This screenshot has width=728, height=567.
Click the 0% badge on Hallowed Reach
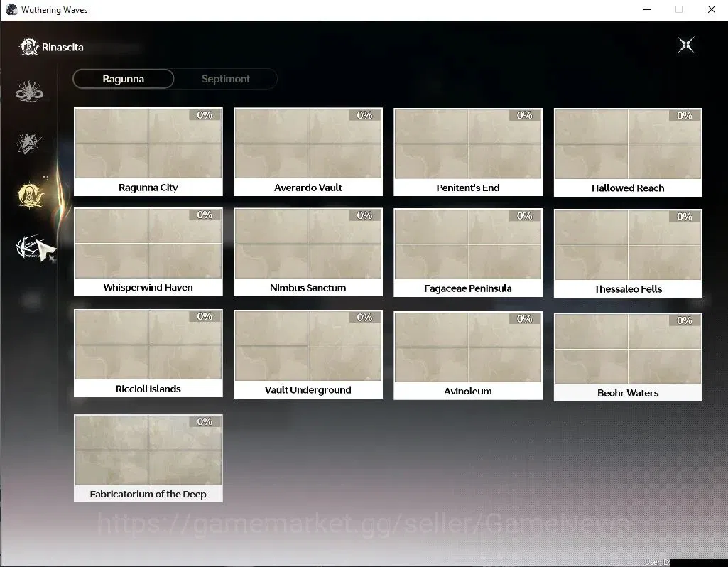click(685, 115)
